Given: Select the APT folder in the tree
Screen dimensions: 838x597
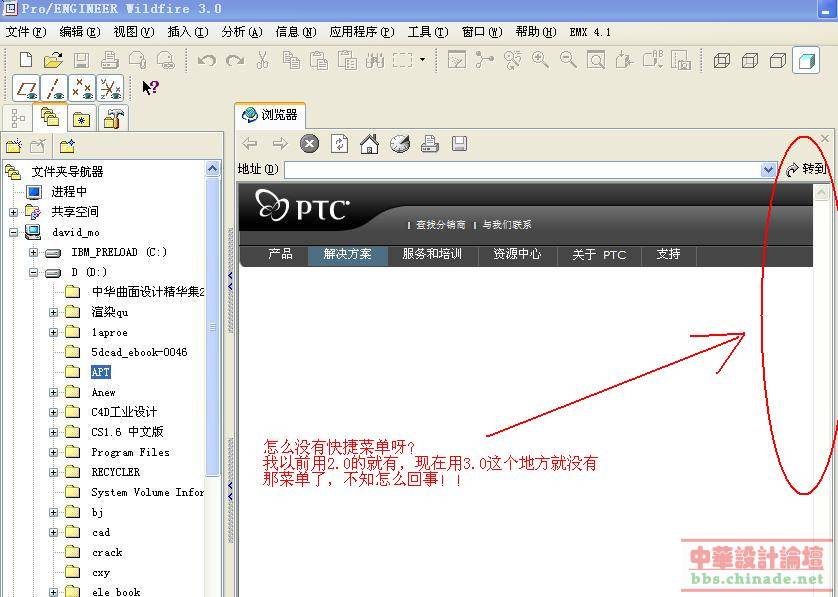Looking at the screenshot, I should tap(100, 372).
